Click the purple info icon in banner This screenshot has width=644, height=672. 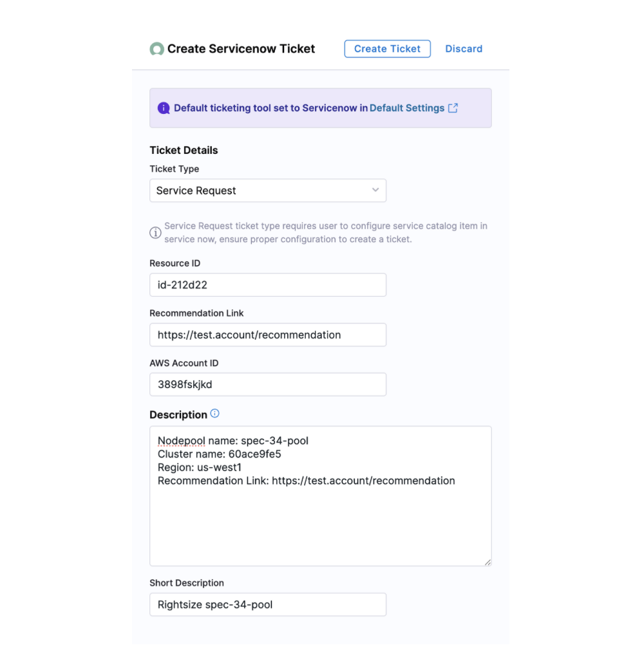click(x=164, y=108)
